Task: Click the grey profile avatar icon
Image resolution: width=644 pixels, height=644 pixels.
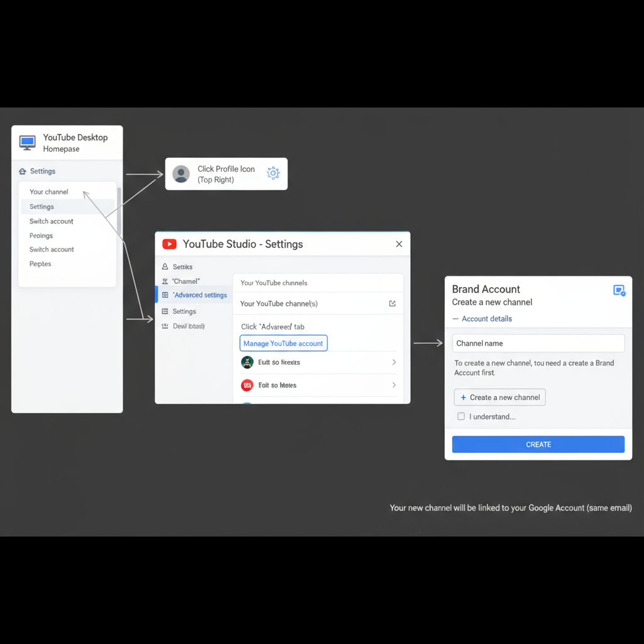Action: pos(181,174)
